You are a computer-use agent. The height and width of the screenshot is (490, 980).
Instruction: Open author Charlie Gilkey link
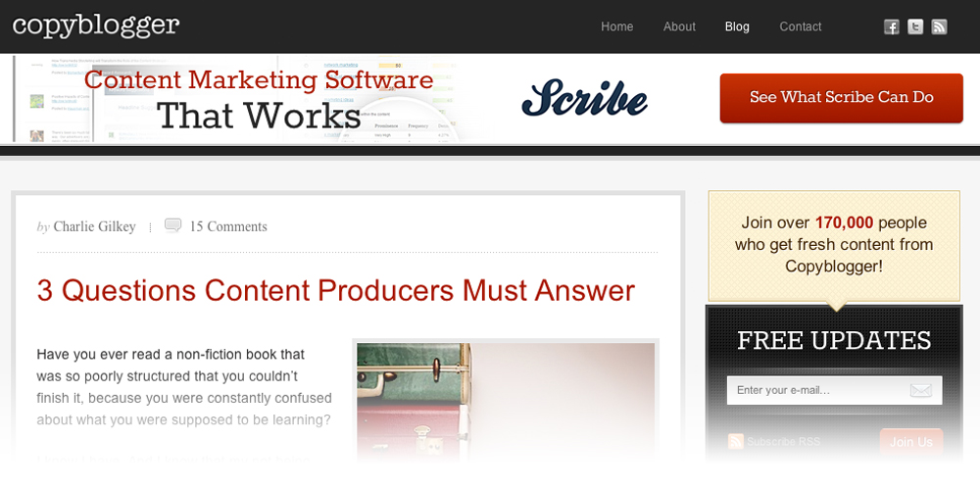tap(94, 227)
